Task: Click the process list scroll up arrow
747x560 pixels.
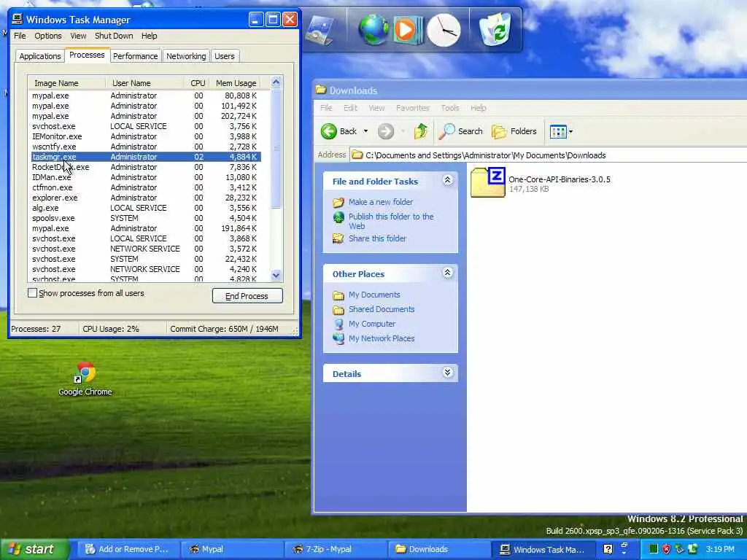Action: (276, 82)
